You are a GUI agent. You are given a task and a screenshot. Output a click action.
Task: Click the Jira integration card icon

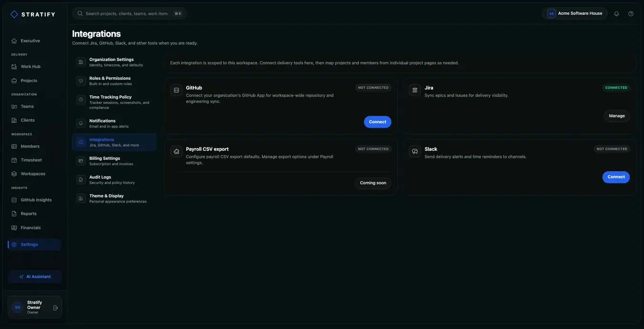[x=415, y=90]
